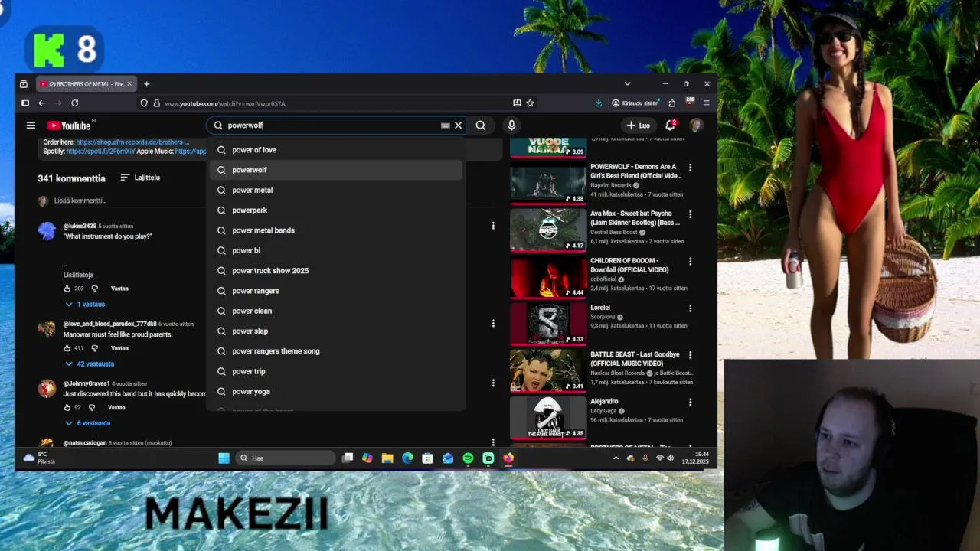Screen dimensions: 980x551
Task: Select power truck show 2025 suggestion
Action: pos(335,271)
